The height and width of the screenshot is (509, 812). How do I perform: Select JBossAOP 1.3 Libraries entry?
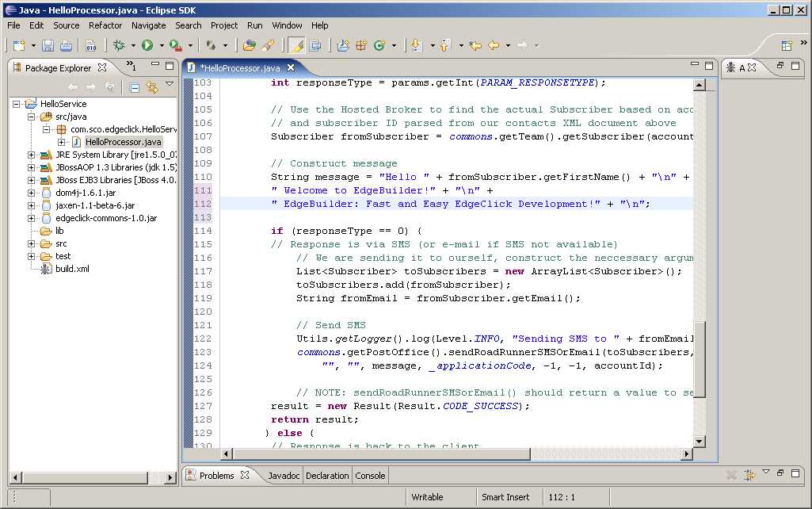116,167
